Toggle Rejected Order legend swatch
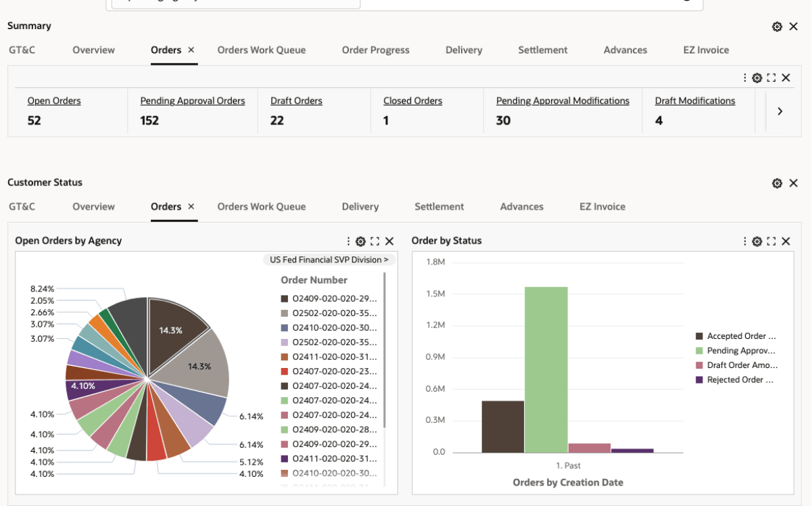 (700, 380)
